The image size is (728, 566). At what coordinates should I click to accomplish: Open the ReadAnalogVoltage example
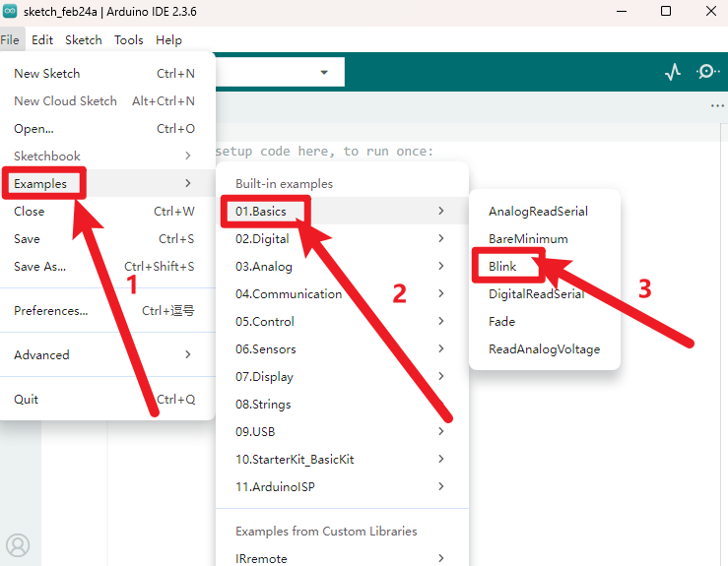pyautogui.click(x=545, y=348)
